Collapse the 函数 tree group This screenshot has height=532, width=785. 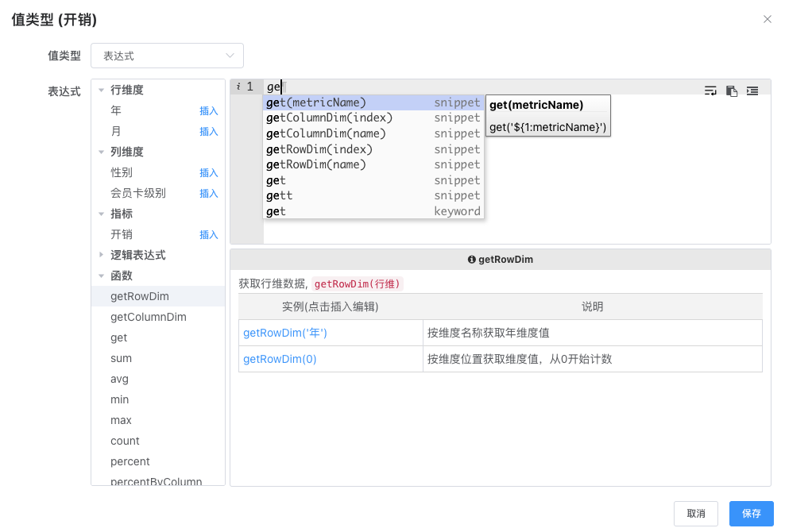(x=102, y=276)
